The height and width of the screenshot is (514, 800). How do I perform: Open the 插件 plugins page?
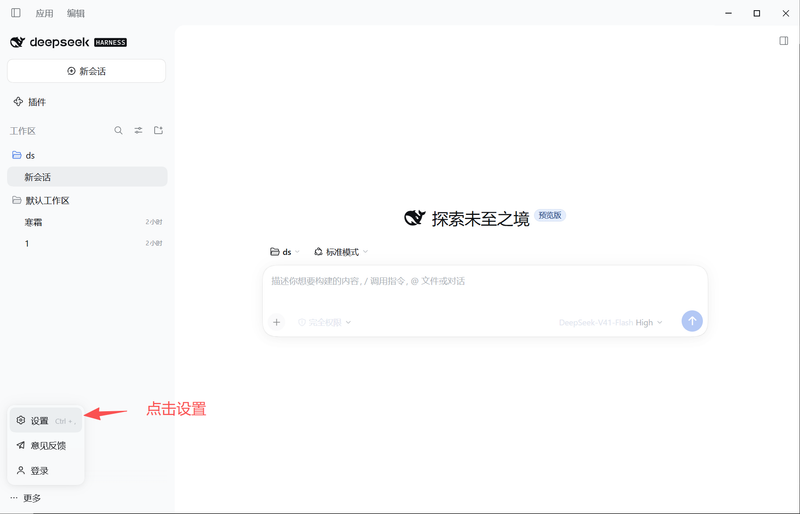(x=30, y=102)
